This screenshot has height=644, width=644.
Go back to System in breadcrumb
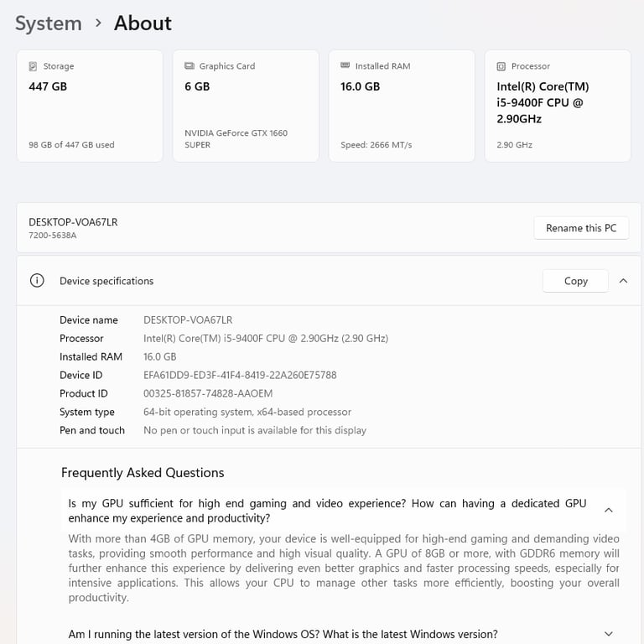coord(49,23)
